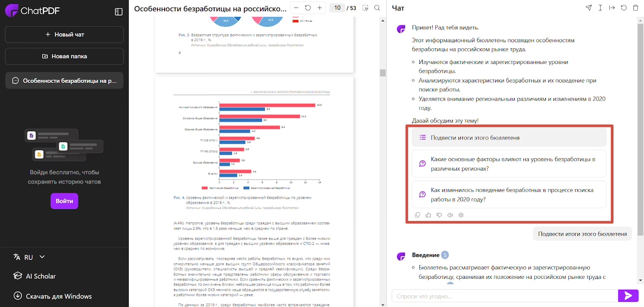Create a chat with Новый чат
644x307 pixels.
click(x=64, y=35)
